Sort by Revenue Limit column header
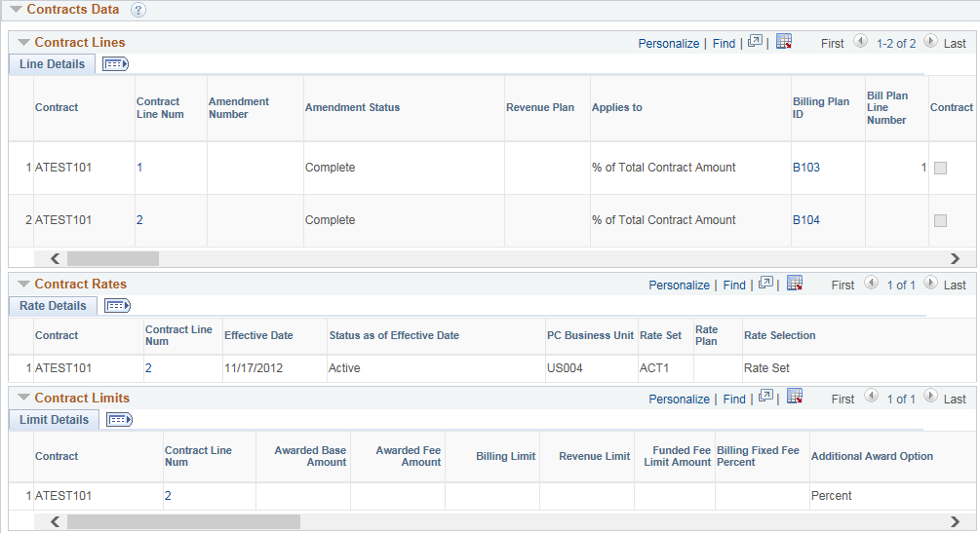This screenshot has width=980, height=533. coord(595,456)
